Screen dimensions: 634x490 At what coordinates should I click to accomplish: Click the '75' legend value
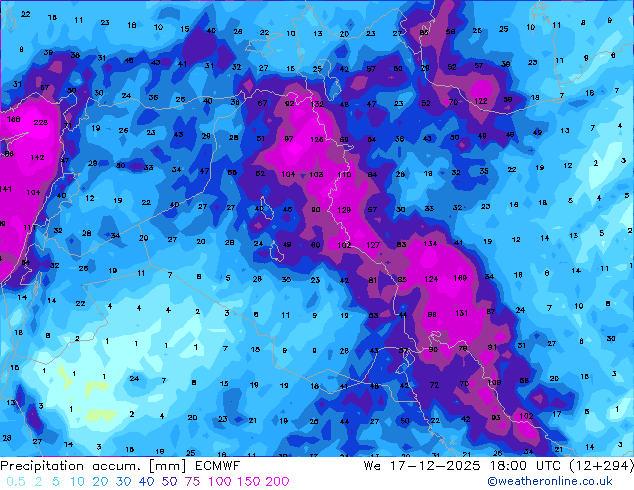(x=192, y=482)
